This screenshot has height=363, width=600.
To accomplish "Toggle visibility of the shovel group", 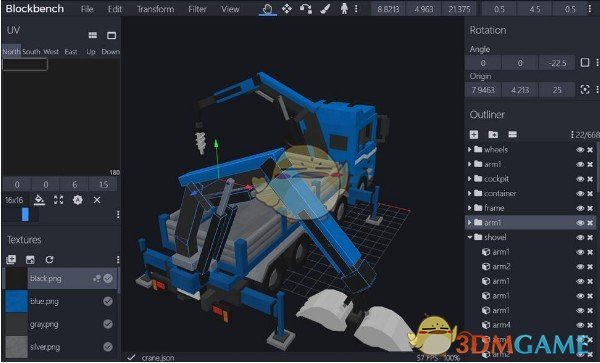I will click(580, 237).
